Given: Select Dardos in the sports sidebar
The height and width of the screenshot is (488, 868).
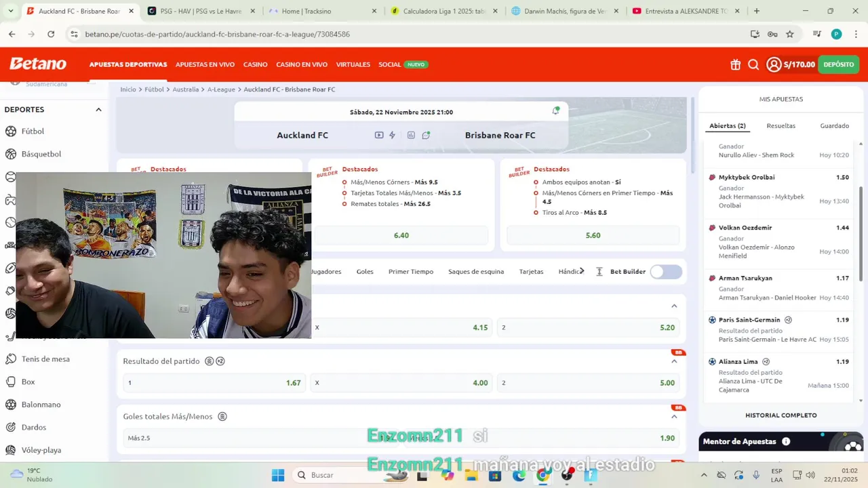Looking at the screenshot, I should point(34,427).
